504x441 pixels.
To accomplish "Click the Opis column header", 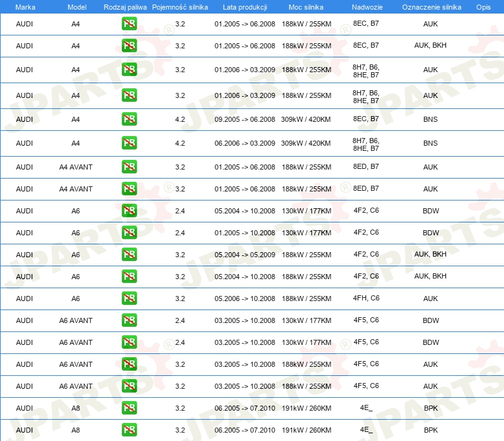I will (x=483, y=7).
